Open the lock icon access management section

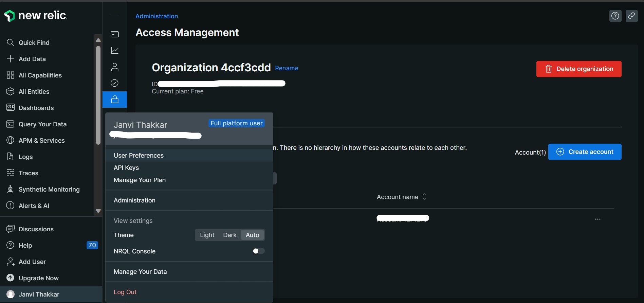(115, 100)
